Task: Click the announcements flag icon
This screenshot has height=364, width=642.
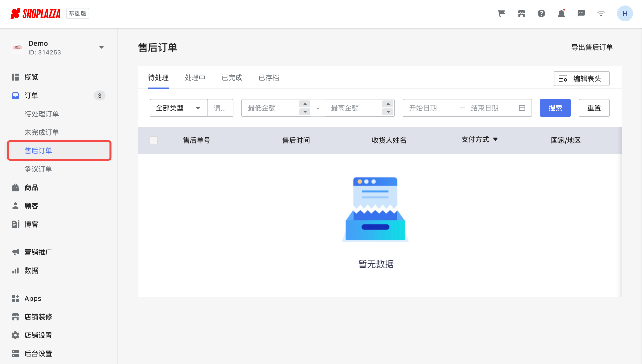Action: click(x=501, y=13)
